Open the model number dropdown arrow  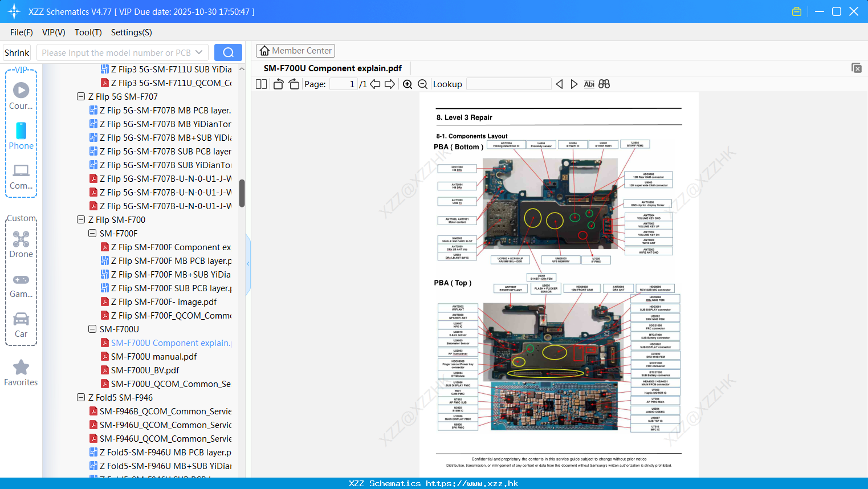pyautogui.click(x=199, y=52)
